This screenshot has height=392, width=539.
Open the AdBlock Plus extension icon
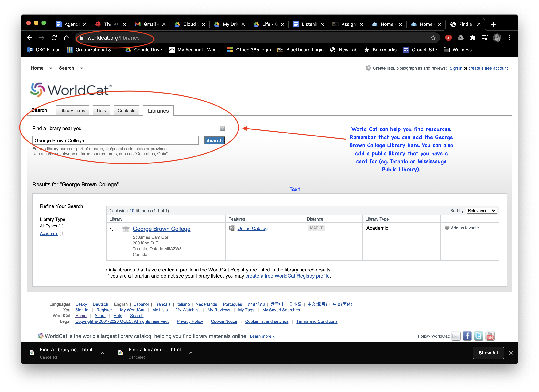(448, 37)
